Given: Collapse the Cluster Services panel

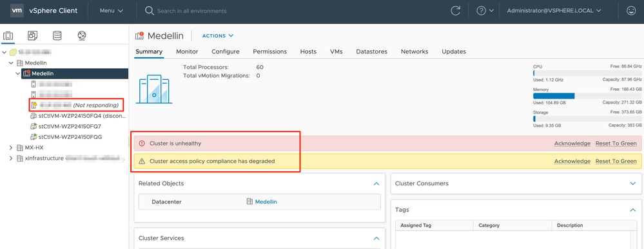Looking at the screenshot, I should pyautogui.click(x=376, y=238).
